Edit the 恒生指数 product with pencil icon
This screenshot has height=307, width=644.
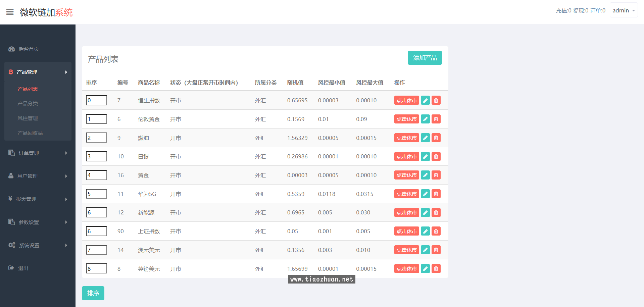pos(425,100)
